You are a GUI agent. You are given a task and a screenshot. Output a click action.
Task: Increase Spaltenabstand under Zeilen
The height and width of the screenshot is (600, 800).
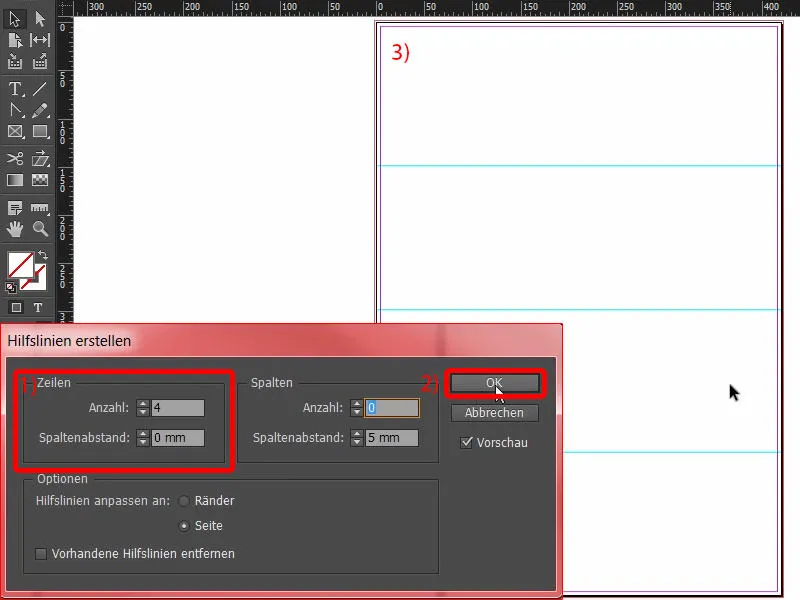coord(142,431)
